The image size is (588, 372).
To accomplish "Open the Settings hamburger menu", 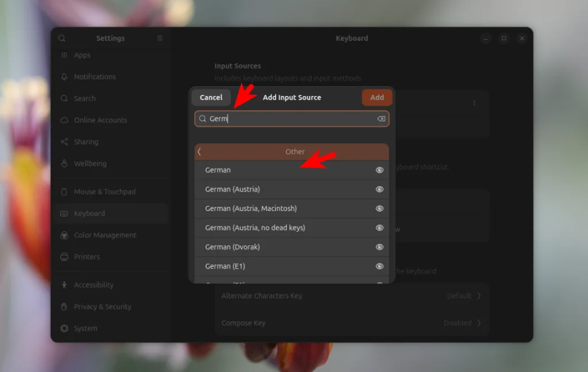I will coord(160,38).
